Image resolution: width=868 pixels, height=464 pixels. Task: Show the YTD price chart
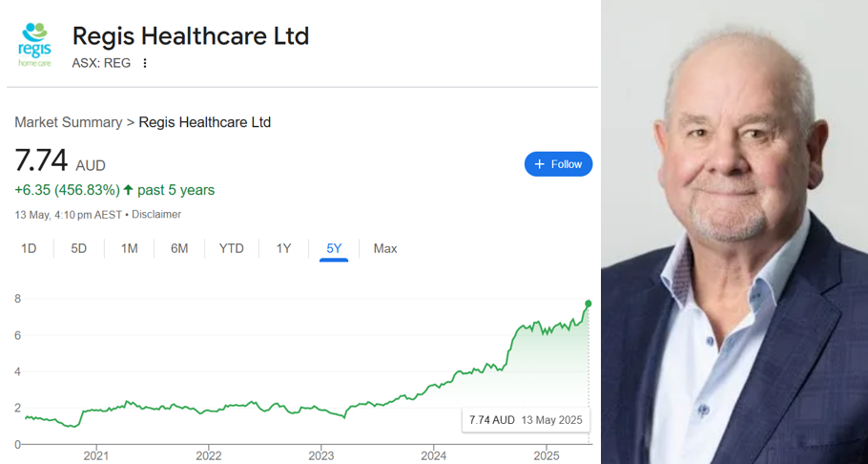click(x=232, y=248)
